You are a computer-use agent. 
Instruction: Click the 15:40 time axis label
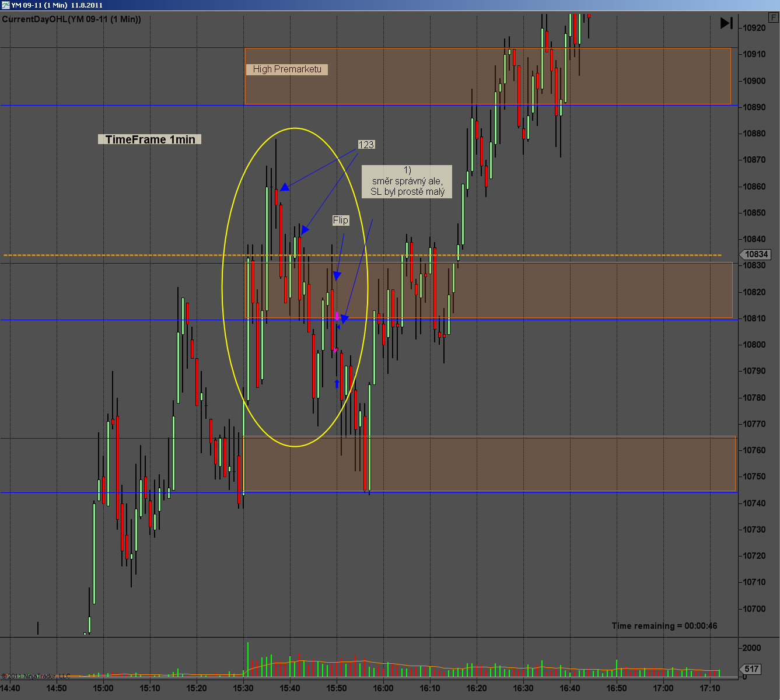tap(290, 688)
